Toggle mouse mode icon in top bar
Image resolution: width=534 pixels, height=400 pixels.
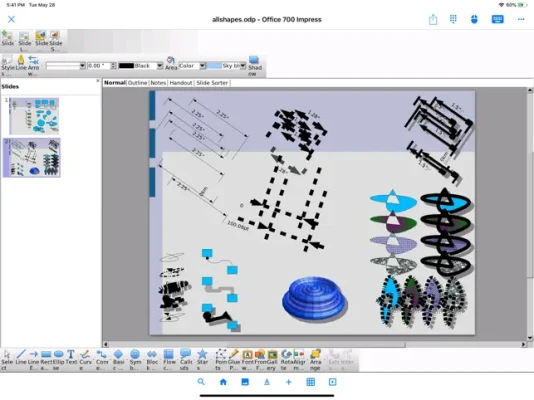474,19
